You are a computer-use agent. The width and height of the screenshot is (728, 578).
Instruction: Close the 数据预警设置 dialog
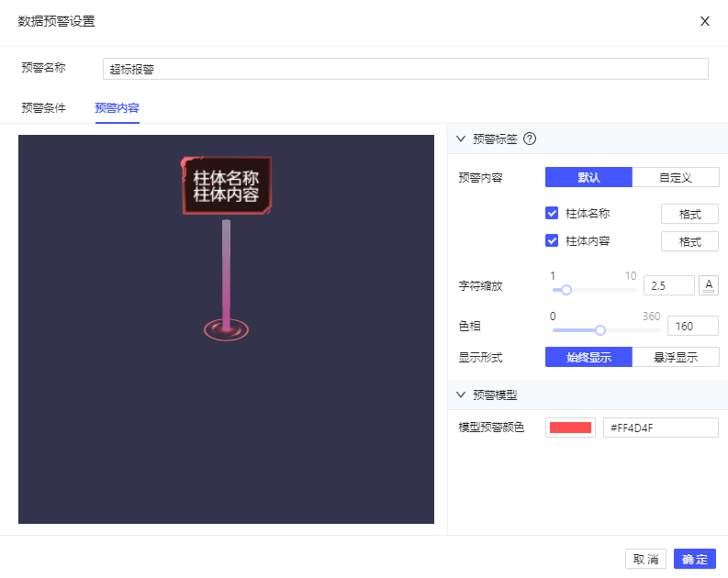[x=704, y=21]
